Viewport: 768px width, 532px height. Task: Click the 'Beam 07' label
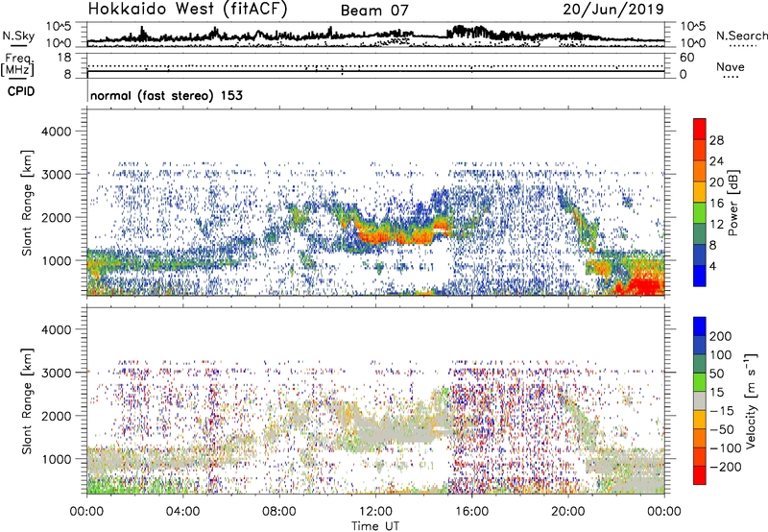coord(374,11)
